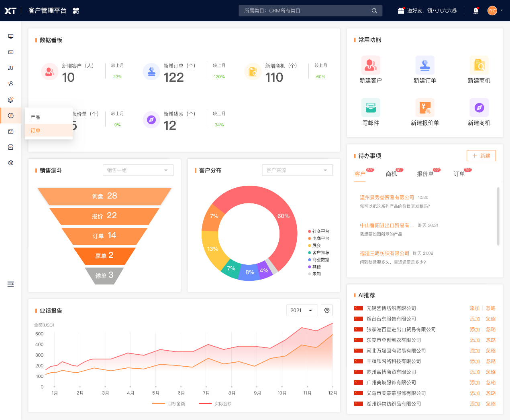This screenshot has height=420, width=510.
Task: Click the 新建 to-do button
Action: 481,156
